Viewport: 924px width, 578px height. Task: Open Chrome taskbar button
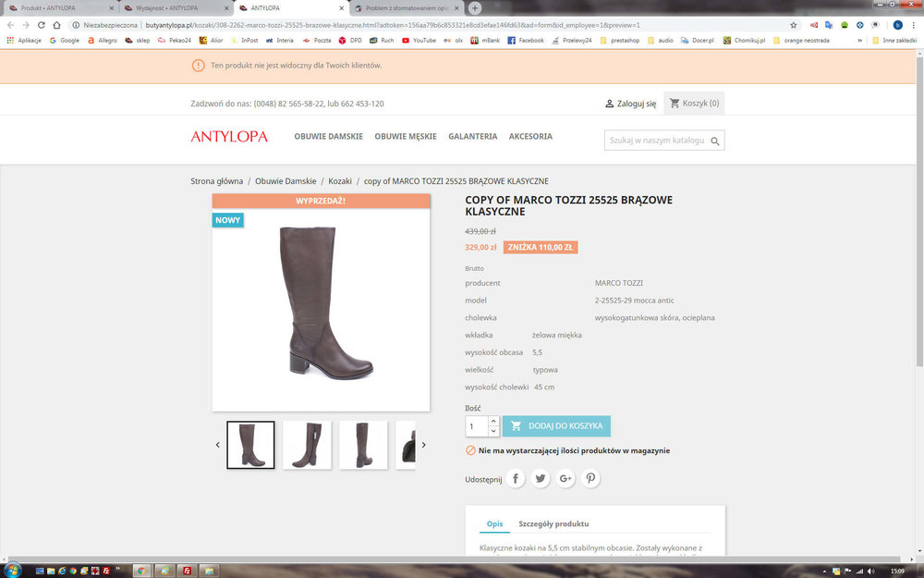(x=141, y=571)
